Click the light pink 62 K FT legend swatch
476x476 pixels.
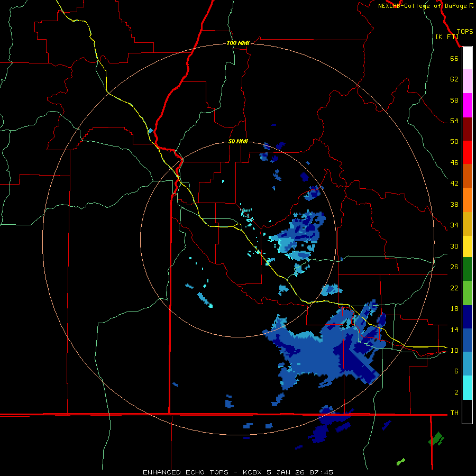coord(467,81)
